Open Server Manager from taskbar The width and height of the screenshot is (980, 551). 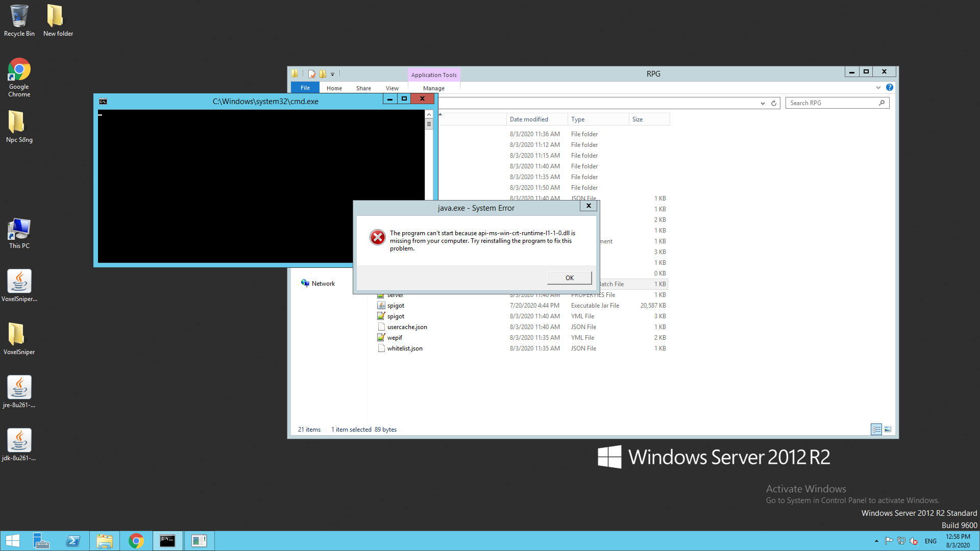(41, 541)
